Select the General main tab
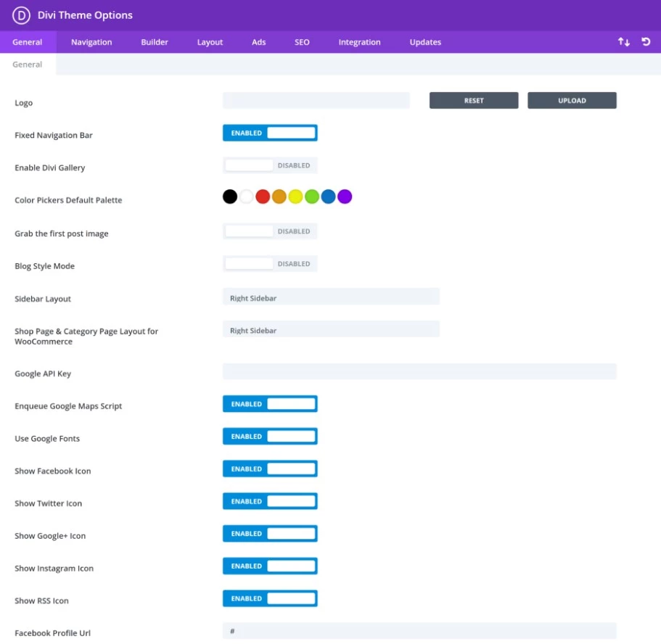The height and width of the screenshot is (644, 661). pyautogui.click(x=28, y=42)
